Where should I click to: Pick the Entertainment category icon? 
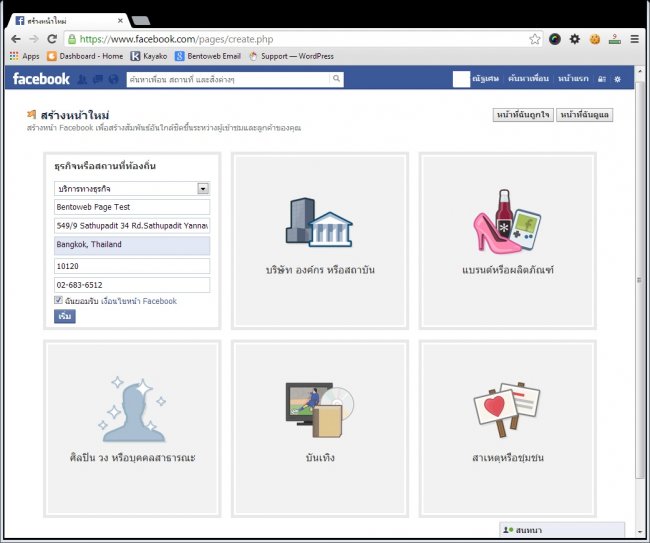pyautogui.click(x=318, y=408)
